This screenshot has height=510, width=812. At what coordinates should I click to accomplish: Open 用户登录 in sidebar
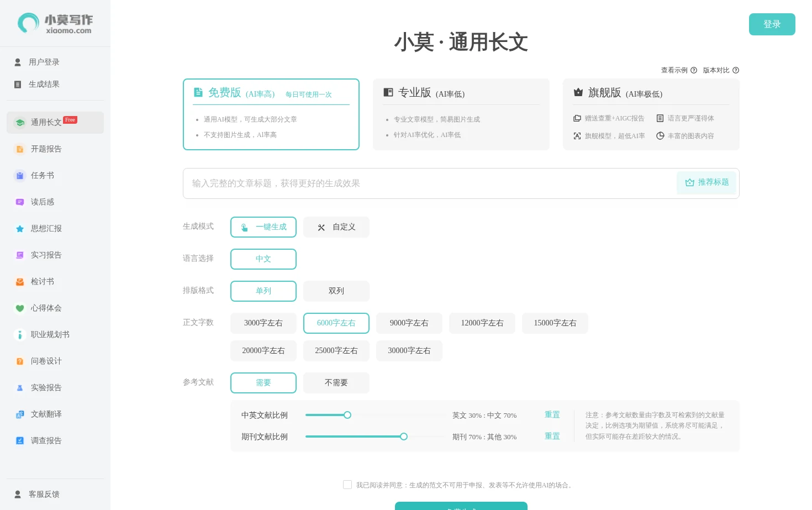pos(55,62)
